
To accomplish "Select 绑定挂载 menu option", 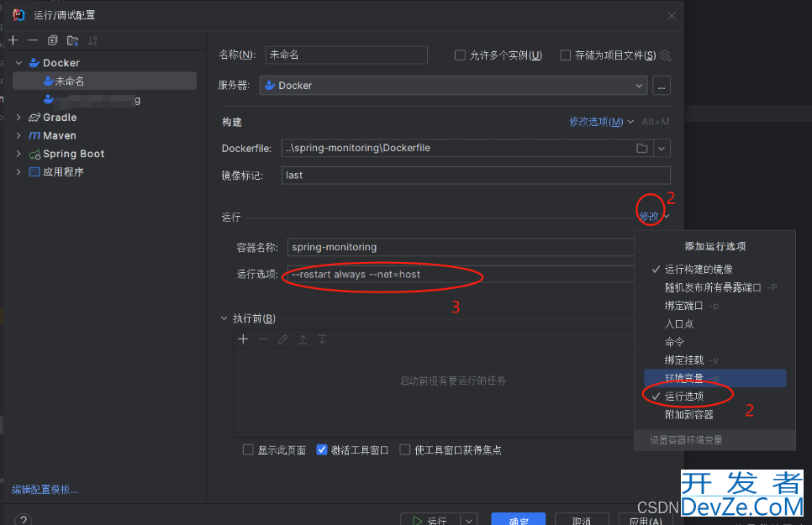I will 714,360.
